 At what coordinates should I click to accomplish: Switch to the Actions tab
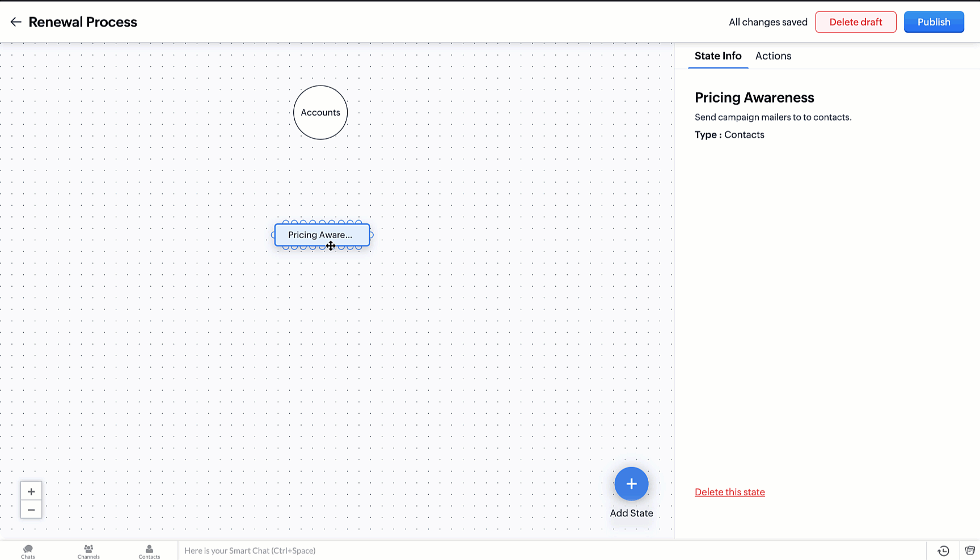click(x=773, y=56)
